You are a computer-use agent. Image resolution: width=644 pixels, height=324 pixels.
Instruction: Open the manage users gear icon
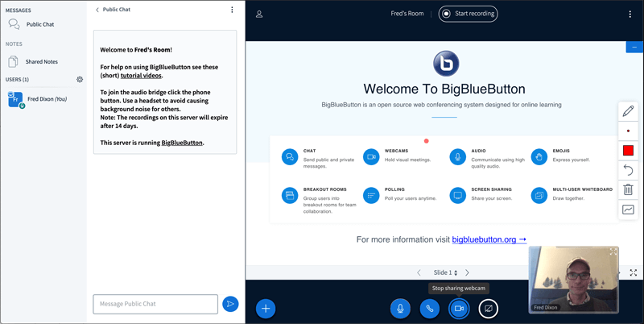click(80, 80)
